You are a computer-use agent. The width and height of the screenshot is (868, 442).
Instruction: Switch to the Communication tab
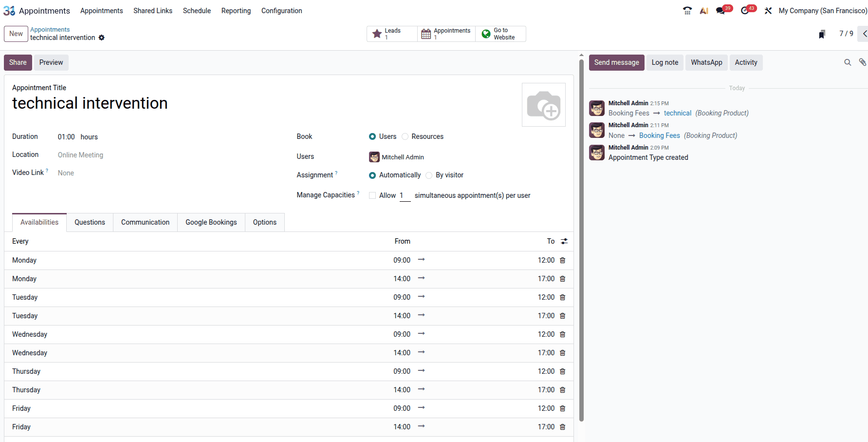click(145, 222)
